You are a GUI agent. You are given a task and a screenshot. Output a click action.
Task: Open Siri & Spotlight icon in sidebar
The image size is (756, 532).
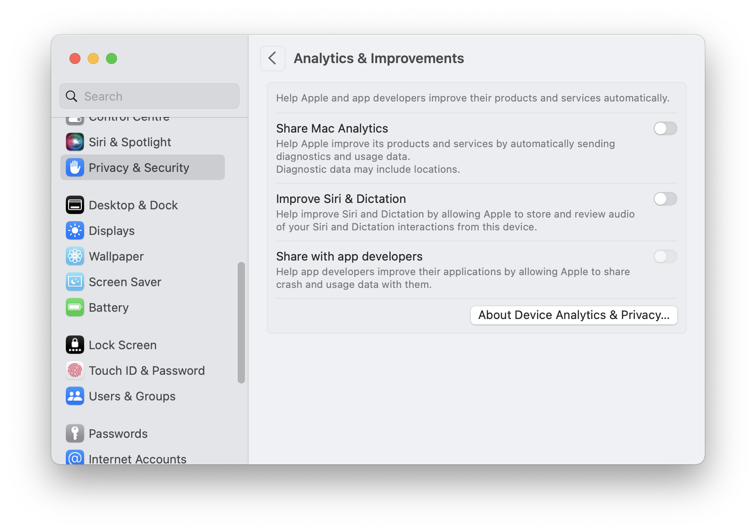(x=75, y=142)
